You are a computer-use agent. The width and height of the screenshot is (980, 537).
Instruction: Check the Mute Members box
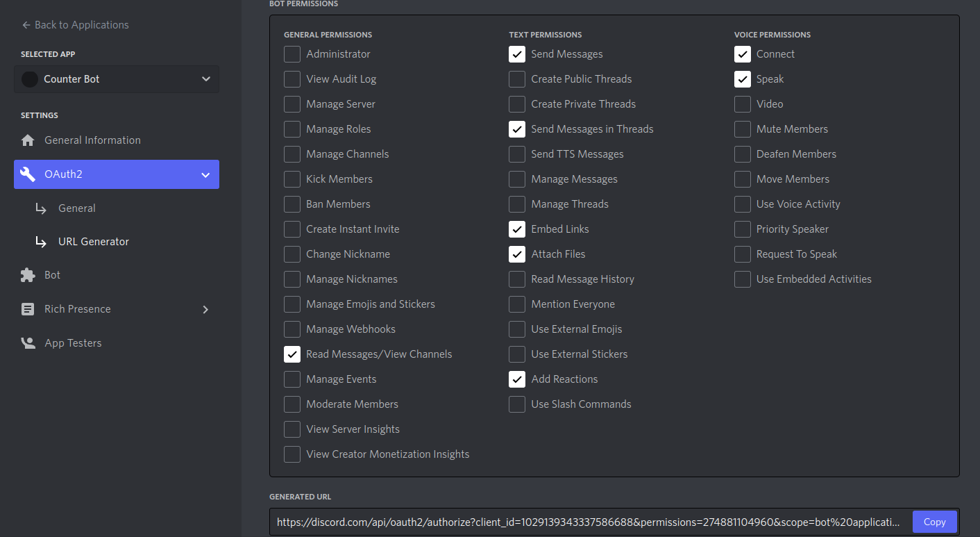[x=743, y=129]
